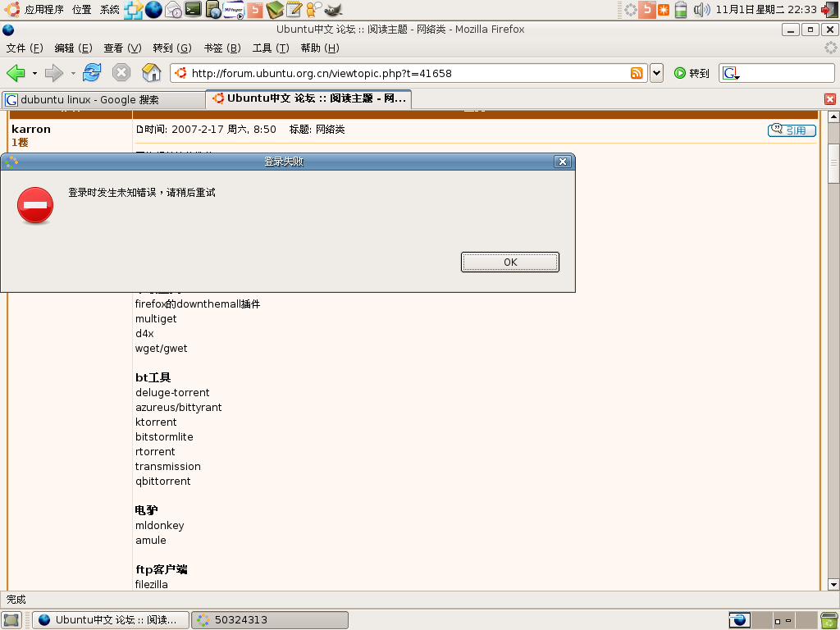This screenshot has height=630, width=840.
Task: Click the page scrollbar down arrow
Action: (833, 584)
